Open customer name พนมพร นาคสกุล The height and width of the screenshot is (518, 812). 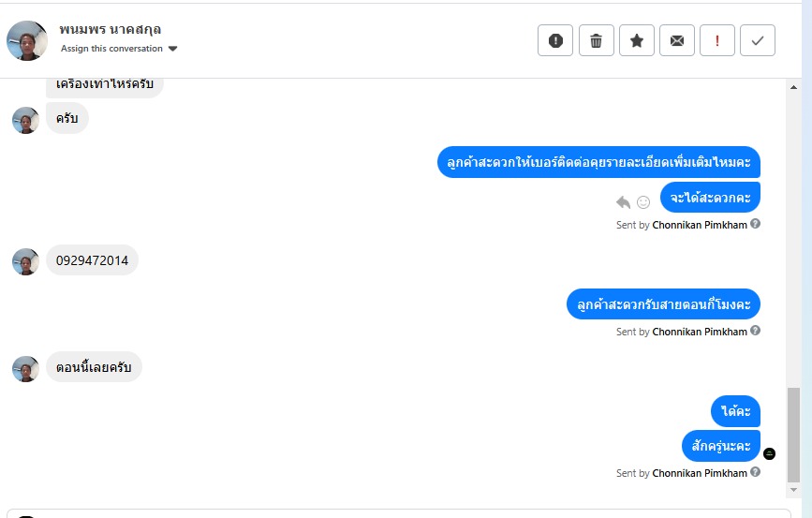pos(110,29)
